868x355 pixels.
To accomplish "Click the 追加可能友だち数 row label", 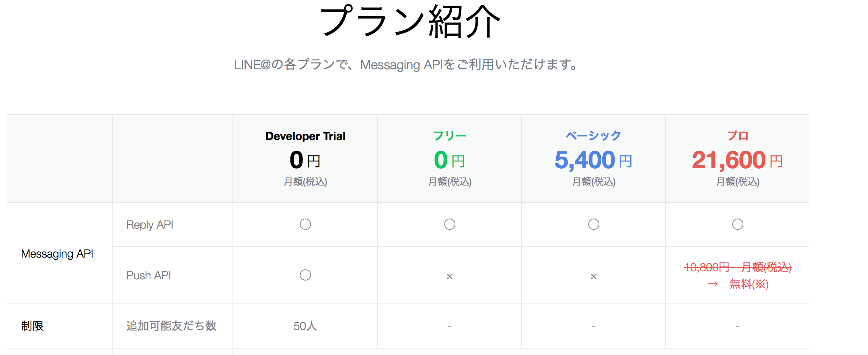I will click(x=171, y=326).
